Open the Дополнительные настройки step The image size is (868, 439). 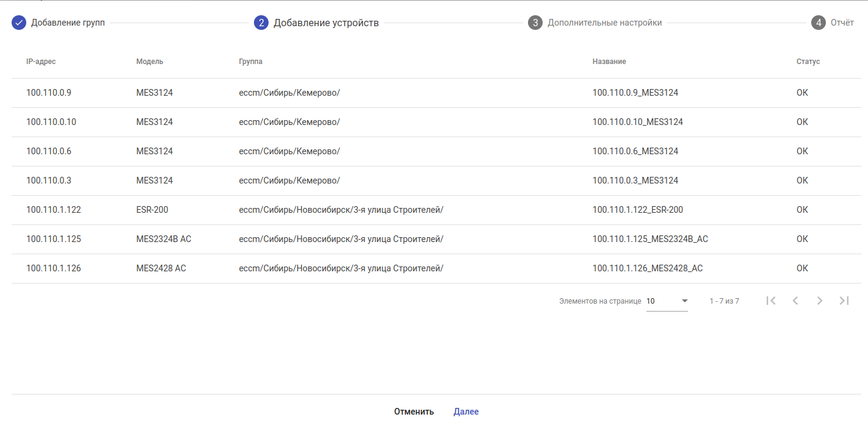[x=604, y=23]
